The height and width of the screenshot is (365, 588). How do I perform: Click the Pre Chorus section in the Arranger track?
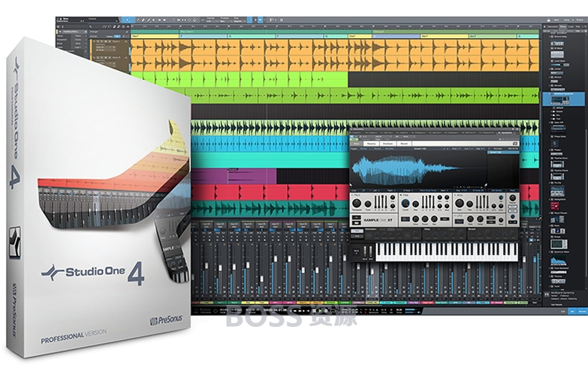(x=275, y=32)
